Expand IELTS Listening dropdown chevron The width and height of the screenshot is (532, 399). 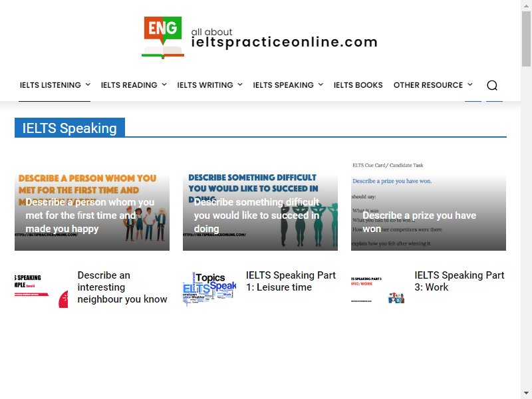click(x=88, y=84)
